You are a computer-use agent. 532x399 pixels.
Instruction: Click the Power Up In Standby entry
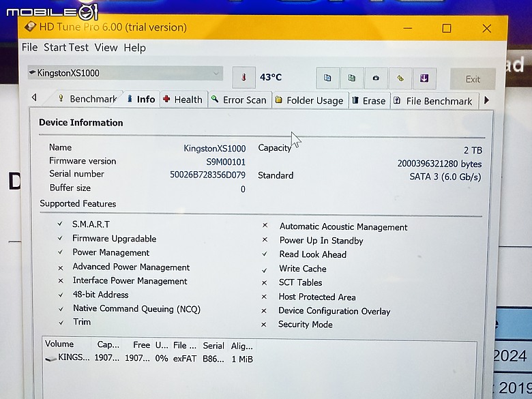coord(321,241)
